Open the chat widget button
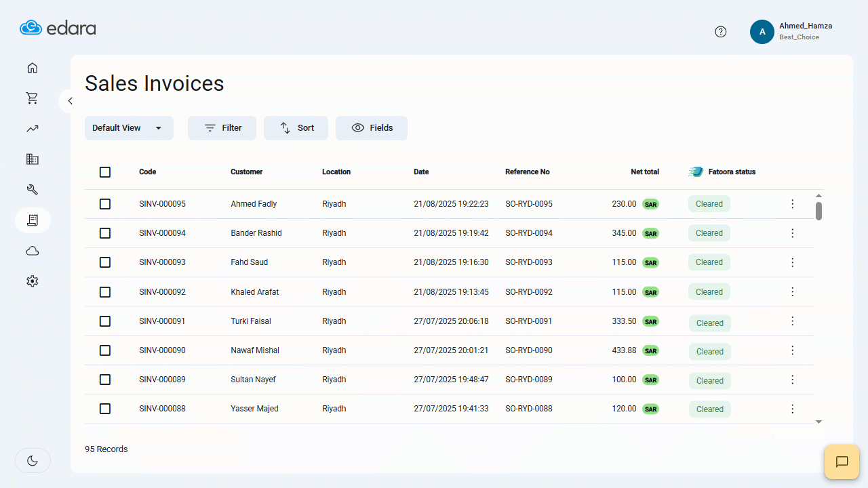Screen dimensions: 868x488 [842, 462]
